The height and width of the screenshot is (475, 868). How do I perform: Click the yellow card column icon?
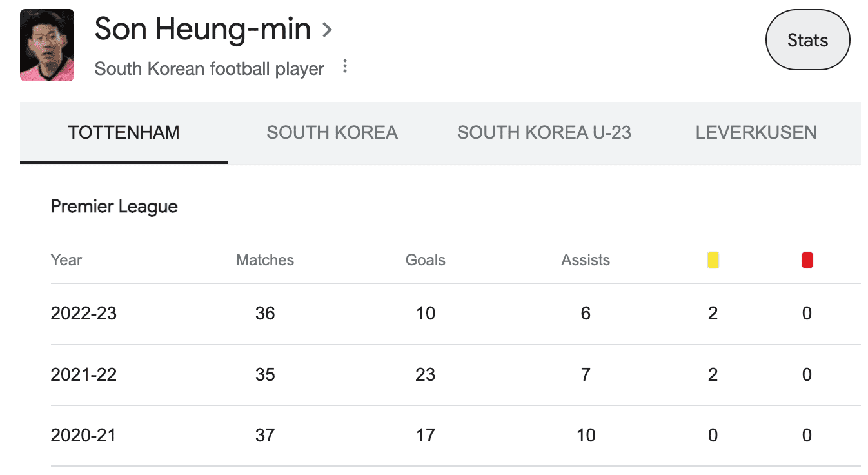(713, 260)
